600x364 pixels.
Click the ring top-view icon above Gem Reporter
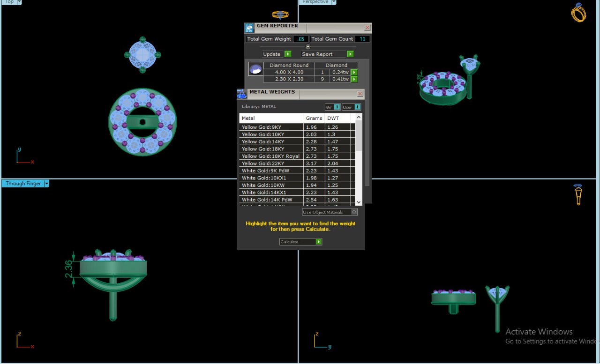coord(280,15)
